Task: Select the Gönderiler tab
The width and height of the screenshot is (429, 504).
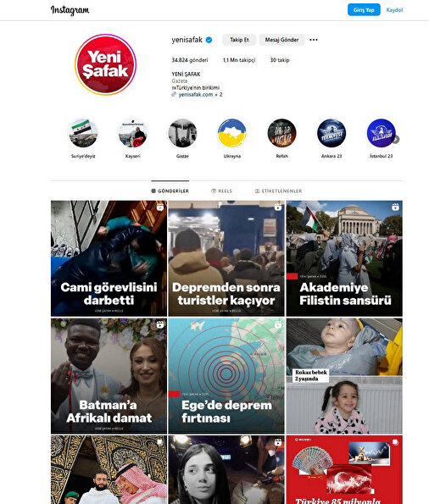Action: (170, 191)
